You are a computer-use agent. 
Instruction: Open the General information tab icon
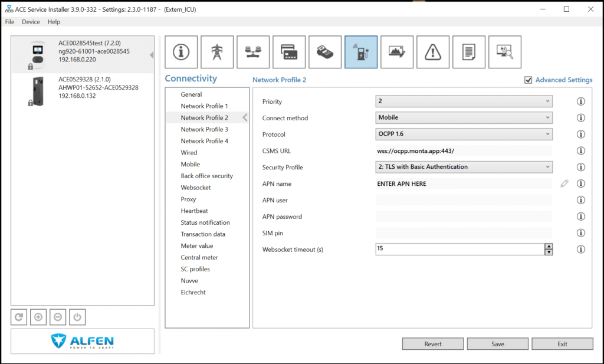[181, 52]
